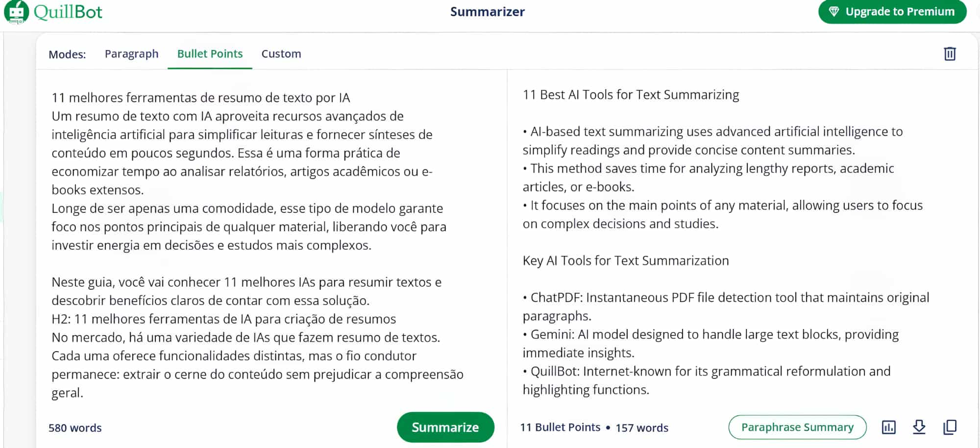Click Upgrade to Premium button
The width and height of the screenshot is (980, 448).
pyautogui.click(x=892, y=11)
